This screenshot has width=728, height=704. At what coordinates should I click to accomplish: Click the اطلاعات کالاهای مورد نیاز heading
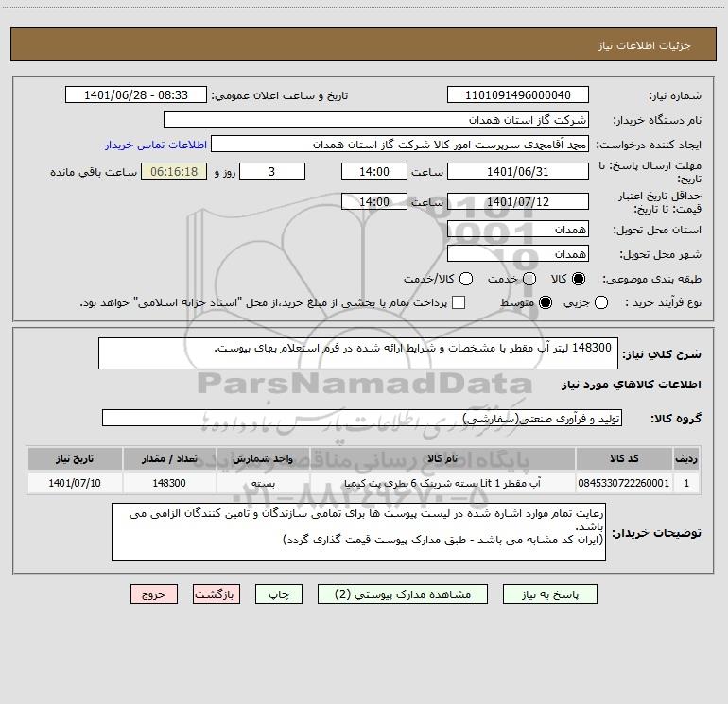[631, 385]
